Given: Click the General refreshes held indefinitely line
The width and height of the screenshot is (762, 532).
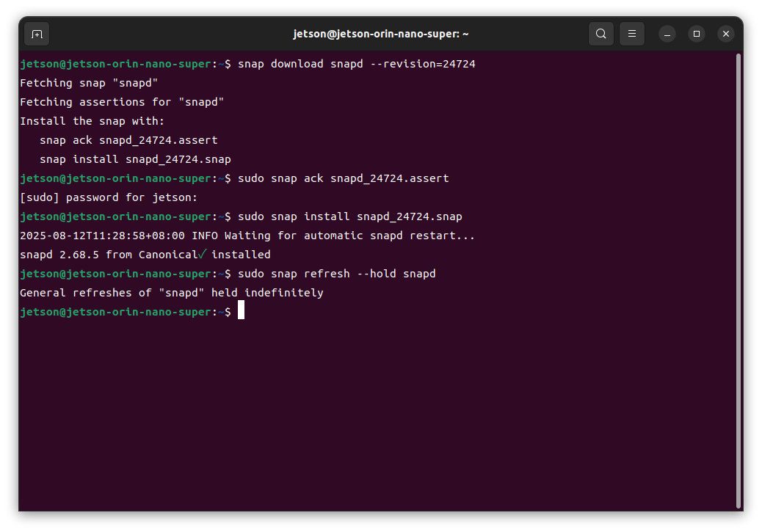Looking at the screenshot, I should pyautogui.click(x=172, y=293).
